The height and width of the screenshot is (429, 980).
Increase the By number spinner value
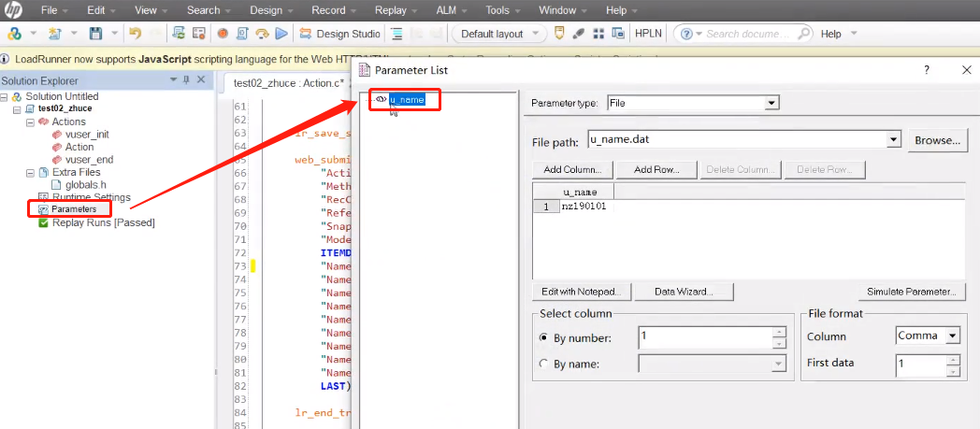coord(779,332)
